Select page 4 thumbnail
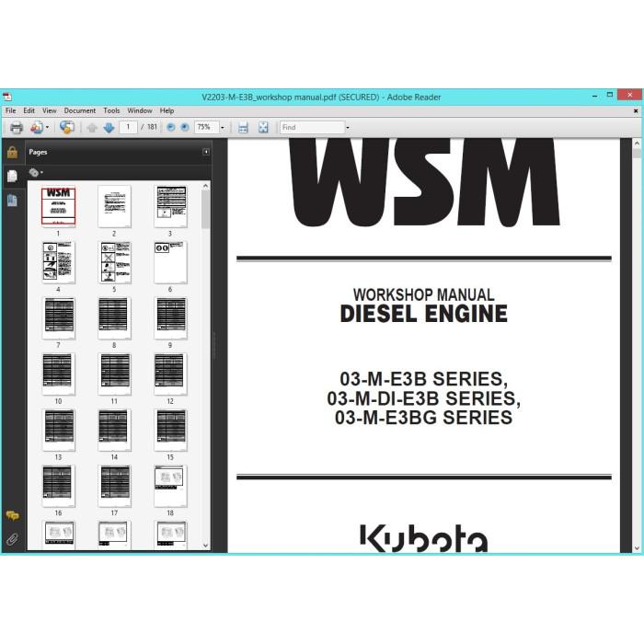Screen dimensions: 644x644 click(58, 262)
